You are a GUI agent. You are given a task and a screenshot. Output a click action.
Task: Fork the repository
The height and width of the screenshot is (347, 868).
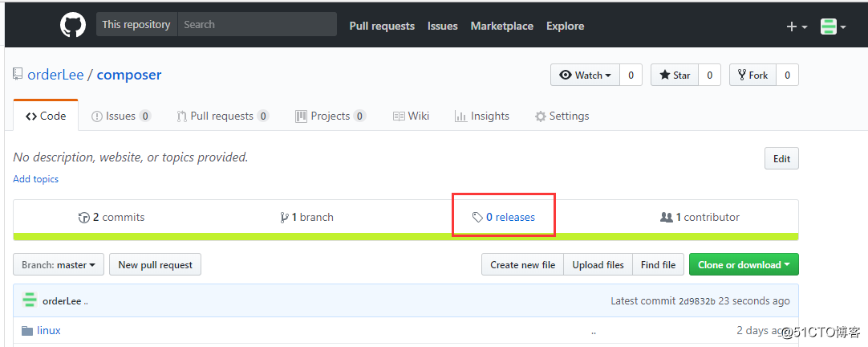[752, 75]
